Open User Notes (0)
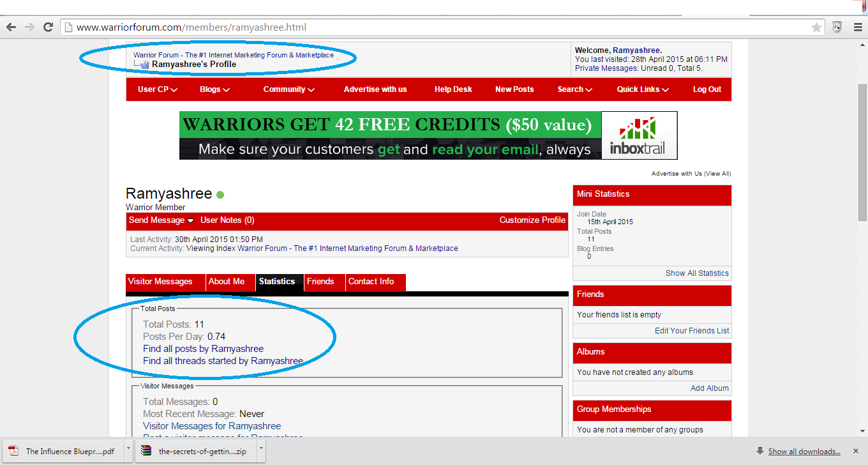The height and width of the screenshot is (465, 868). [x=227, y=220]
